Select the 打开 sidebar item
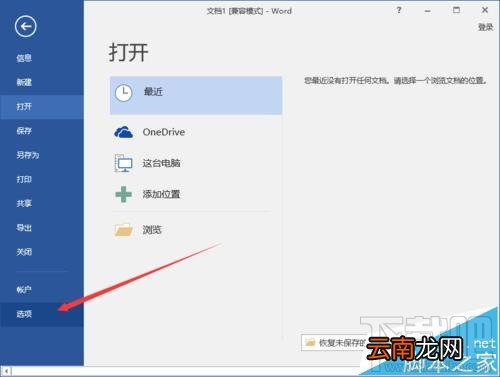The width and height of the screenshot is (500, 377). click(42, 107)
